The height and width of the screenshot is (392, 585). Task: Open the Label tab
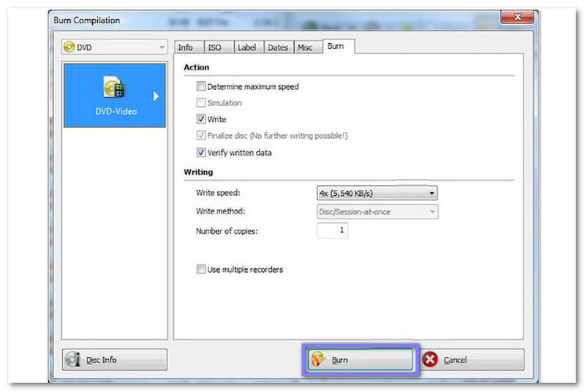click(248, 48)
